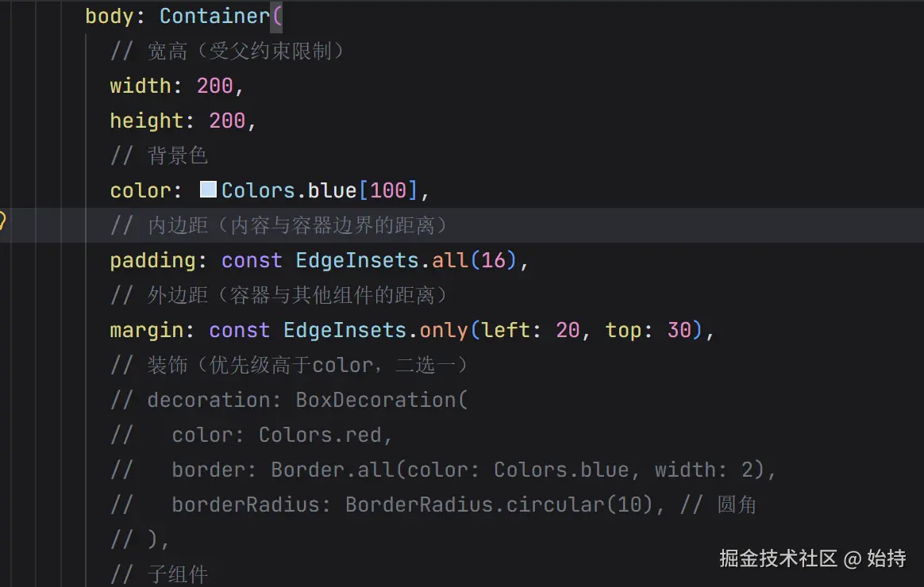Click the only method of EdgeInsets
The height and width of the screenshot is (587, 924).
pos(444,330)
